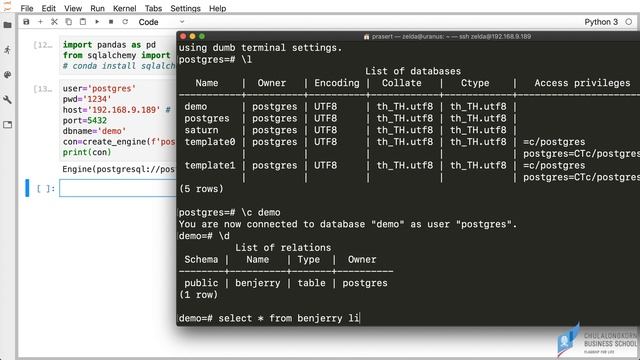Open the running terminals and kernels sidebar icon
The image size is (640, 360).
coord(7,50)
